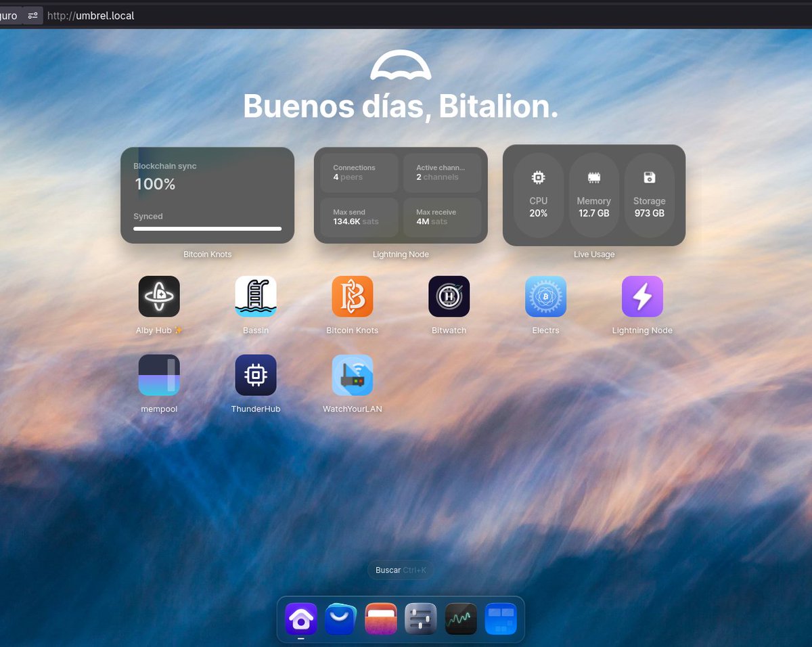Click the Memory 12.7 GB gauge
812x647 pixels.
(594, 195)
